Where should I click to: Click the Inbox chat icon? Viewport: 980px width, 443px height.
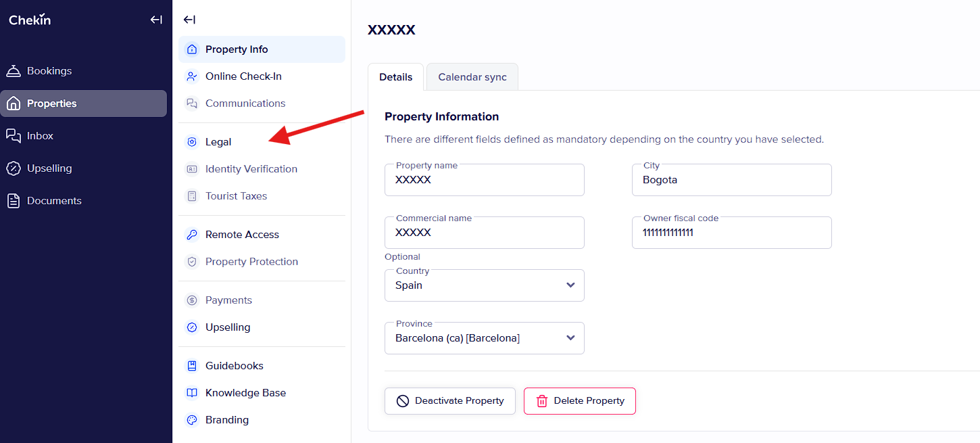point(13,136)
